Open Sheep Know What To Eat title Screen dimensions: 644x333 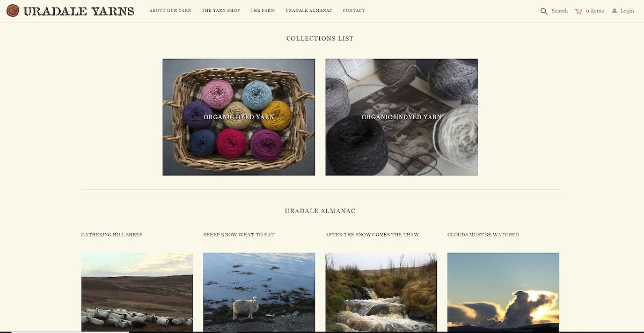[x=239, y=235]
